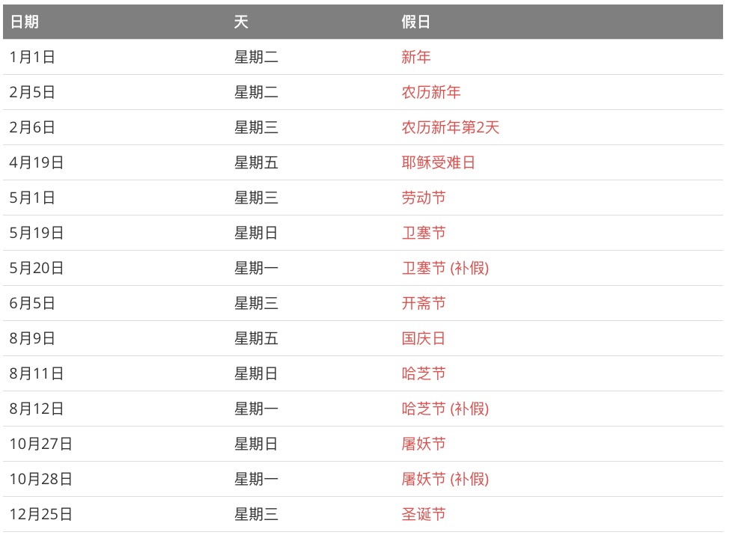The image size is (756, 541).
Task: Open the 卫塞节 link on May 19
Action: (424, 233)
